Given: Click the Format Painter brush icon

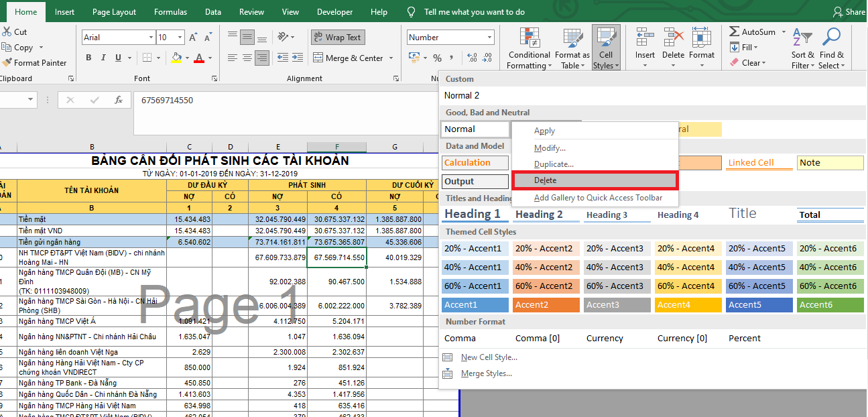Looking at the screenshot, I should tap(7, 63).
